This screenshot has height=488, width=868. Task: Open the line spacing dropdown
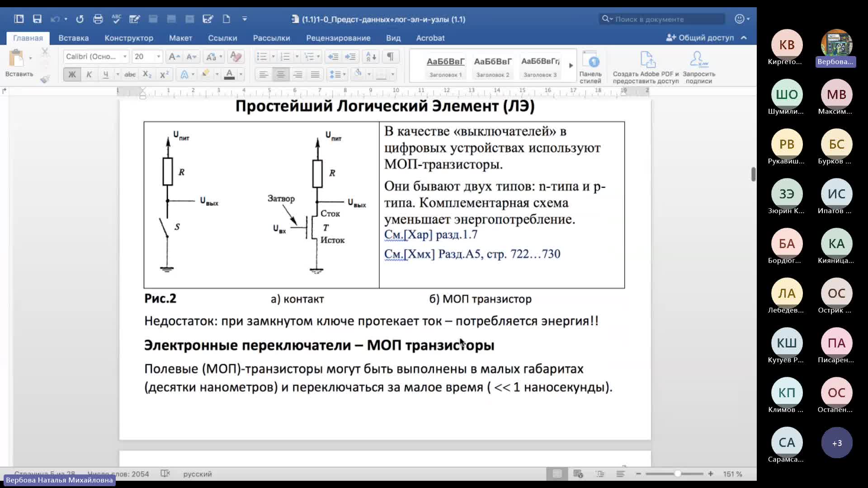337,74
